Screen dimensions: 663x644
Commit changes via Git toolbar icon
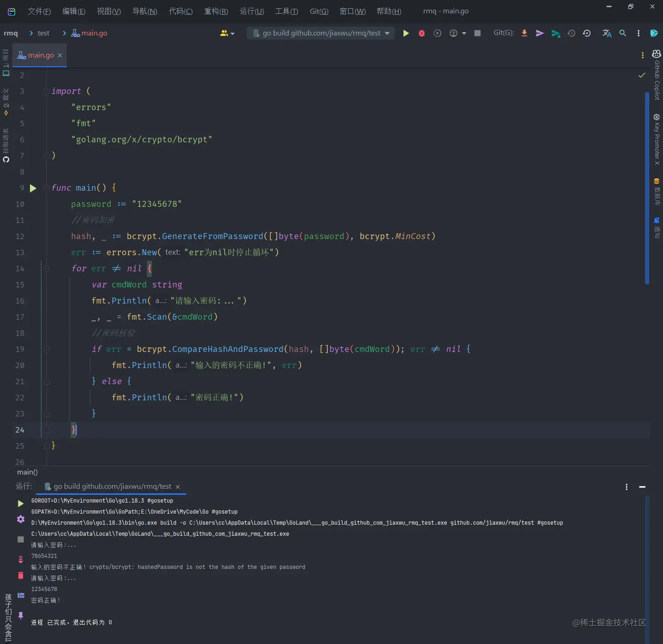pyautogui.click(x=540, y=33)
